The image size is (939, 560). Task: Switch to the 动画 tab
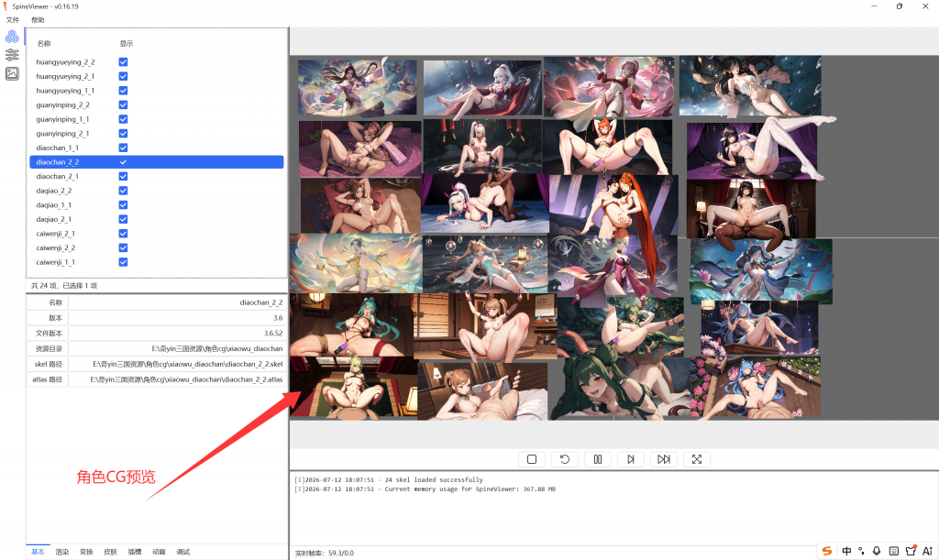(159, 552)
